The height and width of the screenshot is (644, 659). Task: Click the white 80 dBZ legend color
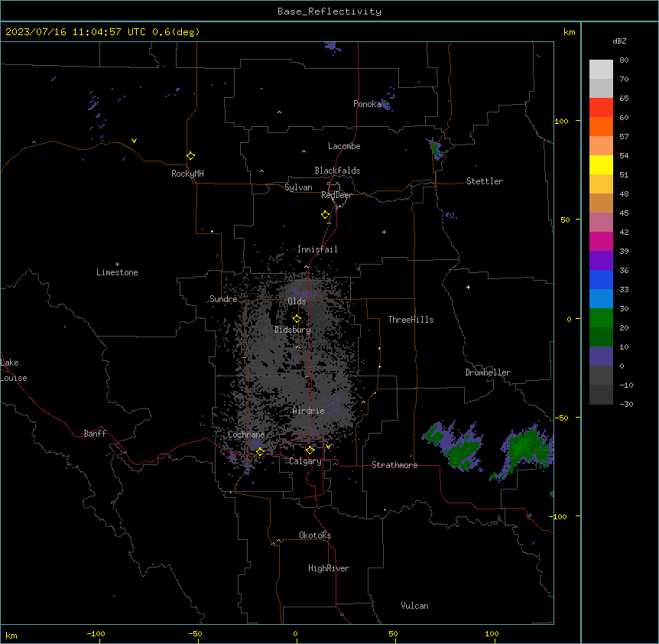click(601, 69)
